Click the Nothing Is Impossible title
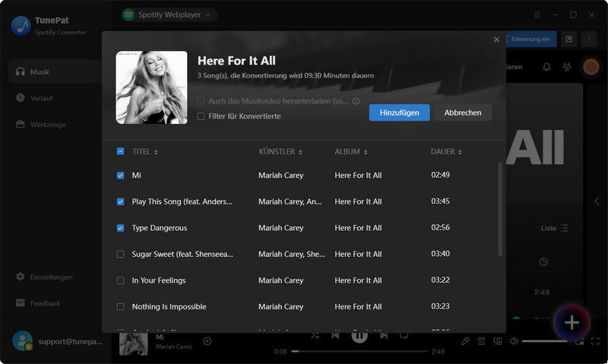Viewport: 608px width, 364px height. click(x=169, y=307)
